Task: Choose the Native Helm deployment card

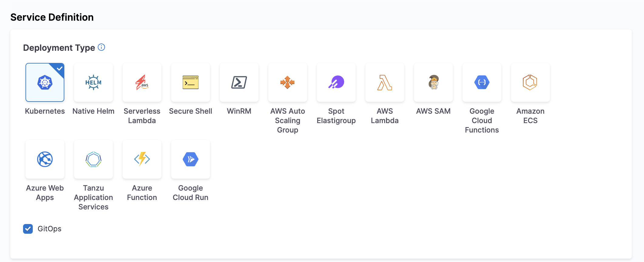Action: click(93, 82)
